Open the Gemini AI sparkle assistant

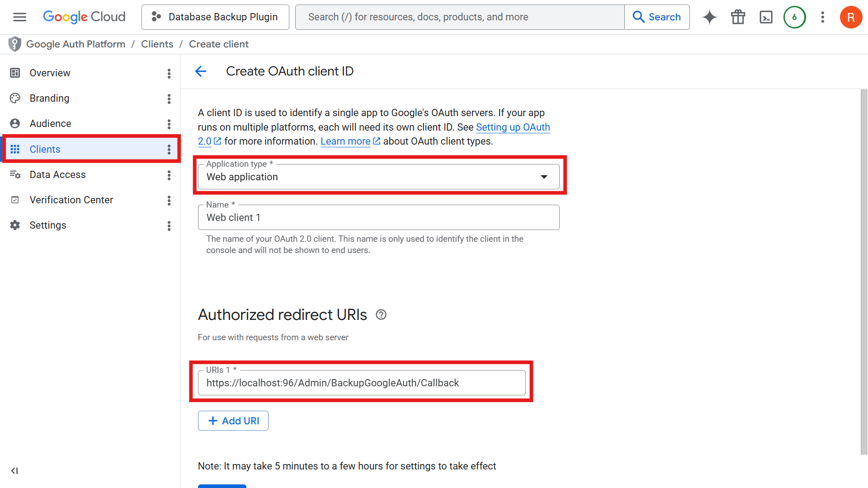pyautogui.click(x=710, y=17)
